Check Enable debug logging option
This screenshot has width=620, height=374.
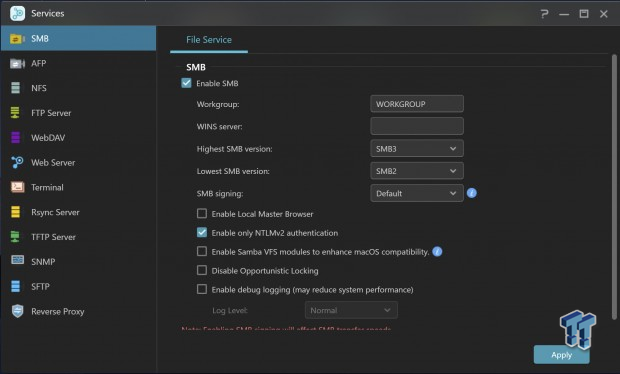coord(202,289)
